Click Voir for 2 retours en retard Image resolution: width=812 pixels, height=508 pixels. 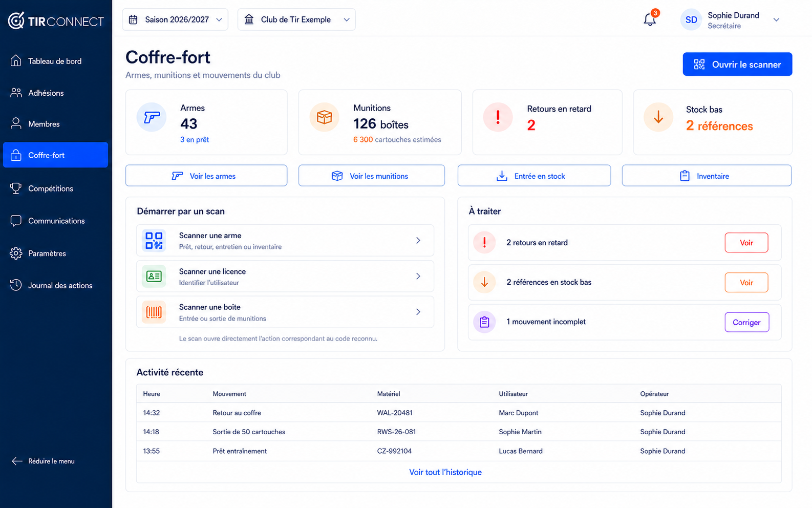[x=746, y=243]
